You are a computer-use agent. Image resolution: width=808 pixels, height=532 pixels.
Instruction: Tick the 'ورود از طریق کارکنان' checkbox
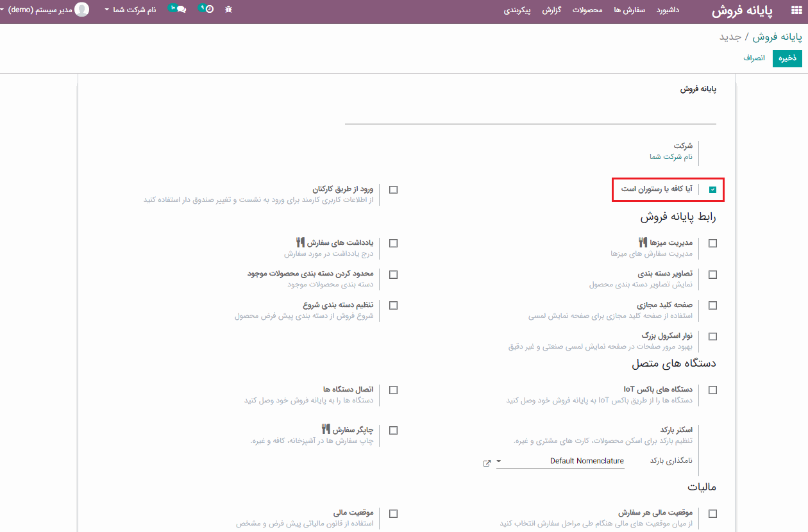pyautogui.click(x=393, y=190)
